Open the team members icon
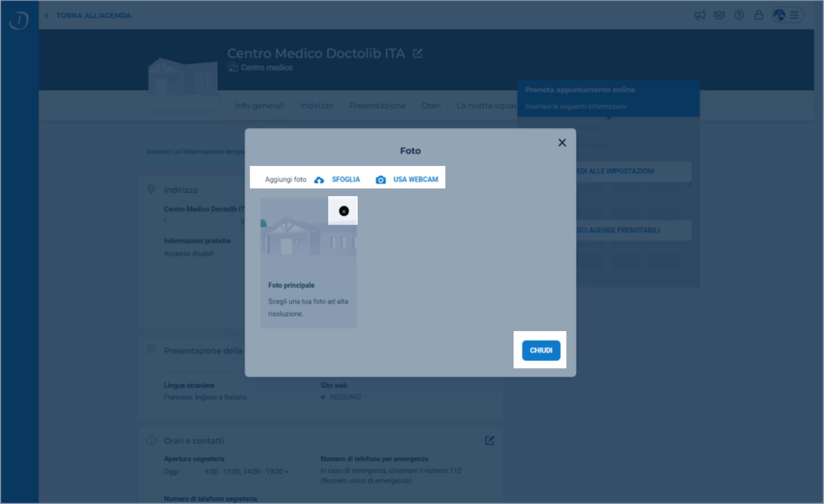824x504 pixels. 719,15
